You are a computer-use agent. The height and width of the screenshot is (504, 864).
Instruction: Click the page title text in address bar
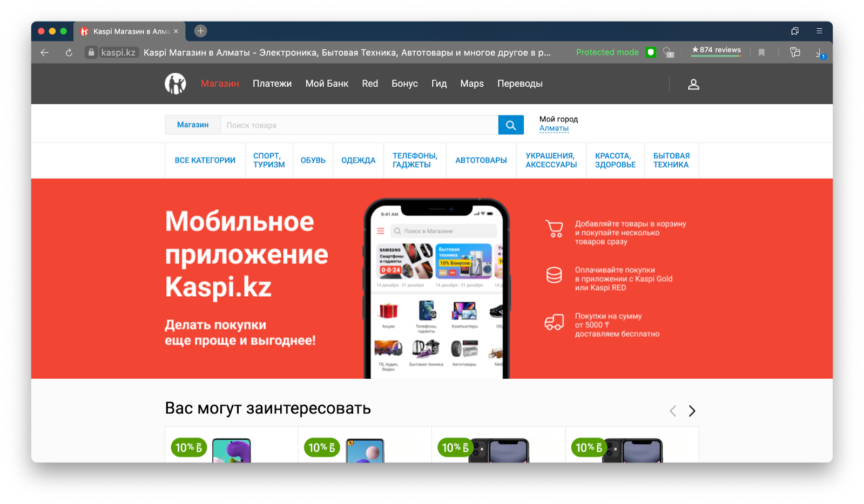(347, 52)
